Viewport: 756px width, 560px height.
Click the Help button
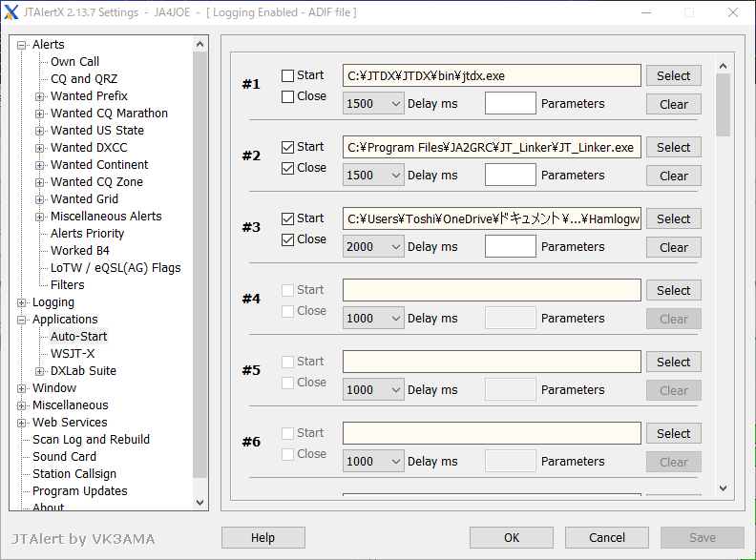(x=263, y=537)
